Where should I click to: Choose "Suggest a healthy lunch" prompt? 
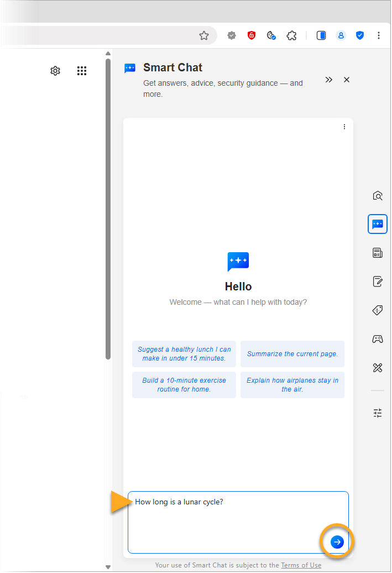(x=184, y=354)
